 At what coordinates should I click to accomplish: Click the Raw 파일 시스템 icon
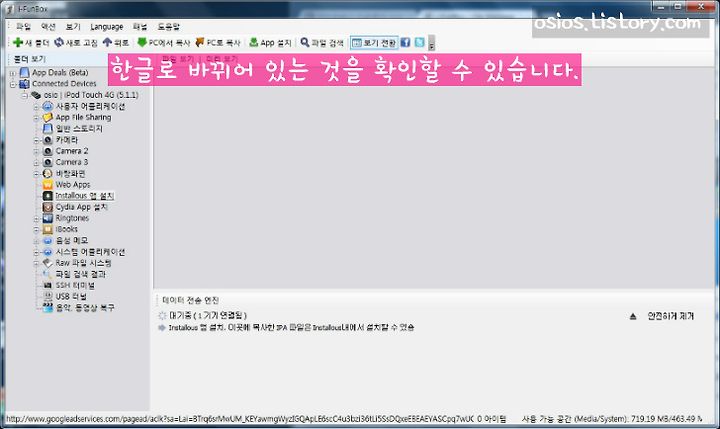pyautogui.click(x=48, y=263)
